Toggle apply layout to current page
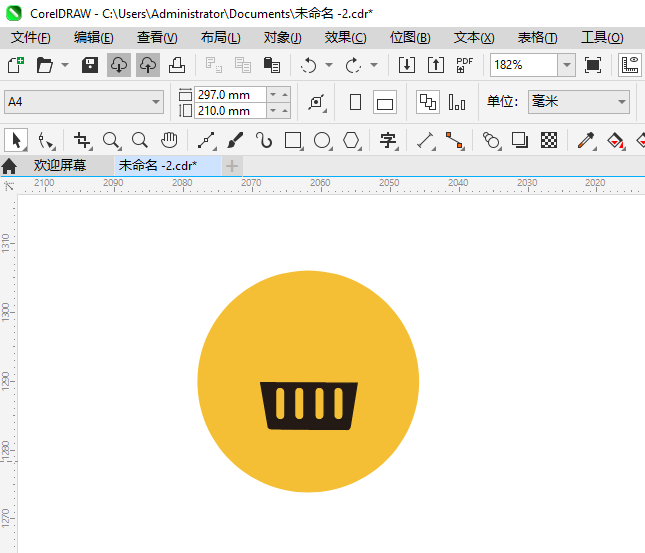The height and width of the screenshot is (553, 645). tap(457, 102)
